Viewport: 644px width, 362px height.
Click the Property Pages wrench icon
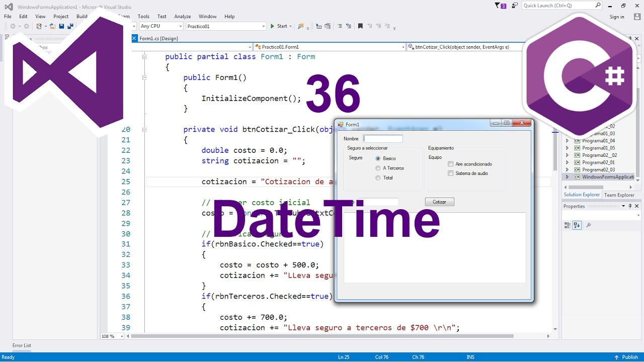tap(588, 225)
